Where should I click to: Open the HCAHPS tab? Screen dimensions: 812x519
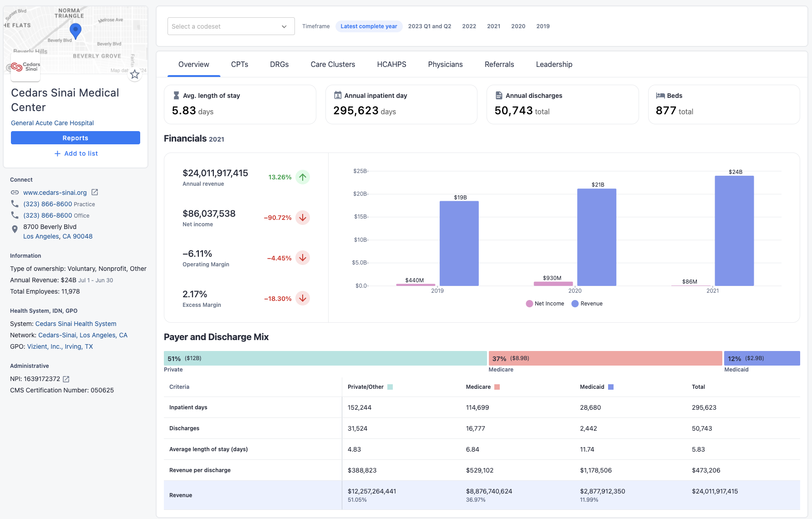(392, 64)
